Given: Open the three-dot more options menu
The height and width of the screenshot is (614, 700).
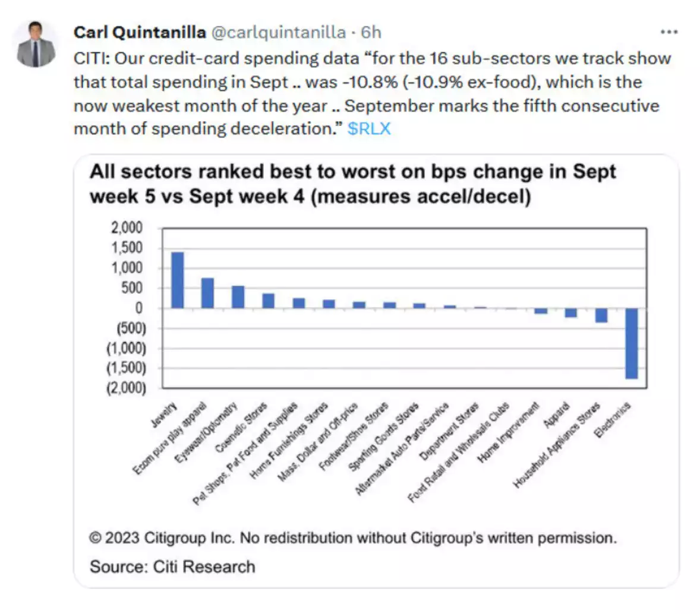Looking at the screenshot, I should tap(669, 32).
